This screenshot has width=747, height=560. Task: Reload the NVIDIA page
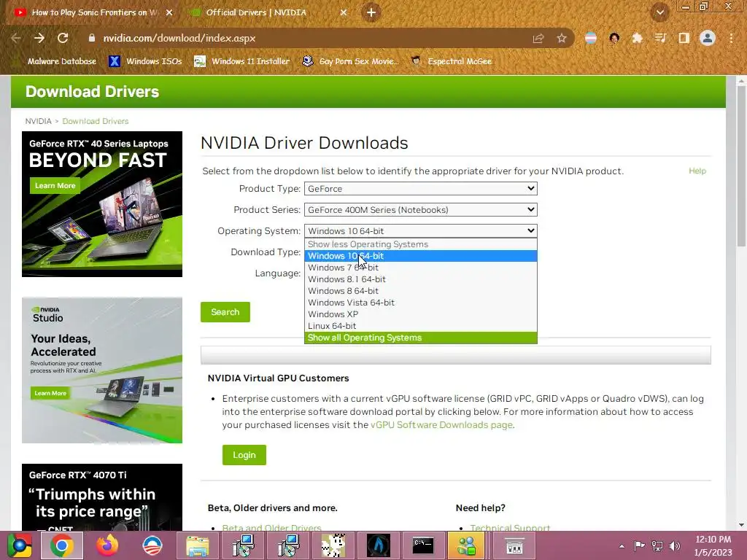(63, 38)
